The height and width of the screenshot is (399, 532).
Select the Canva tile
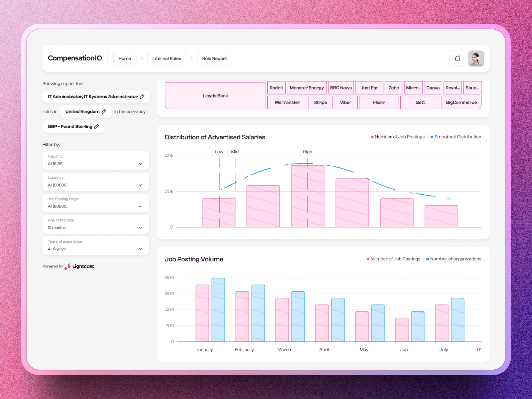point(433,88)
